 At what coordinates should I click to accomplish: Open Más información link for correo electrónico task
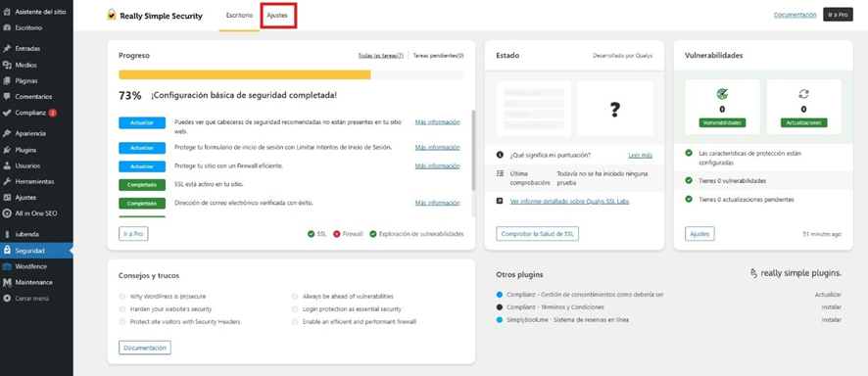pyautogui.click(x=437, y=203)
